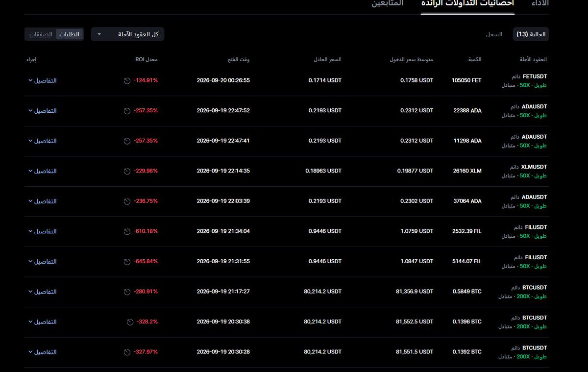Expand التفاصيل for the 11298 ADA row
Viewport: 588px width, 372px height.
pyautogui.click(x=42, y=141)
